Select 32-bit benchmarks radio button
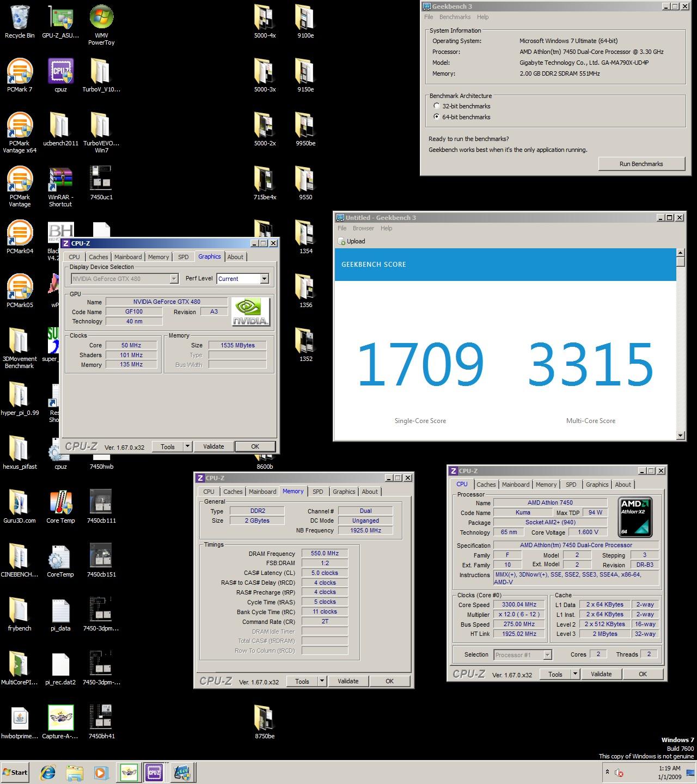697x784 pixels. 437,106
